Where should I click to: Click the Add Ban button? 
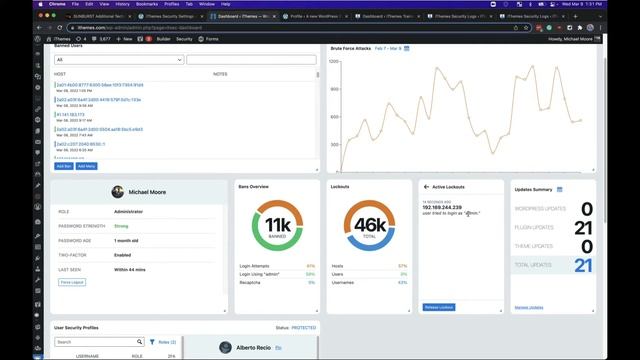pos(64,166)
